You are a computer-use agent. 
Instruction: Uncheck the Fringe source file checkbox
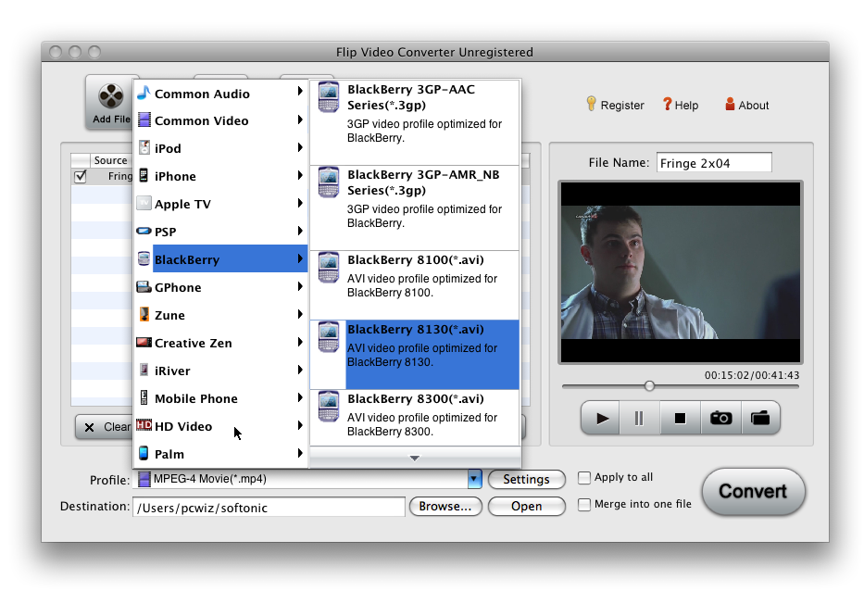79,176
